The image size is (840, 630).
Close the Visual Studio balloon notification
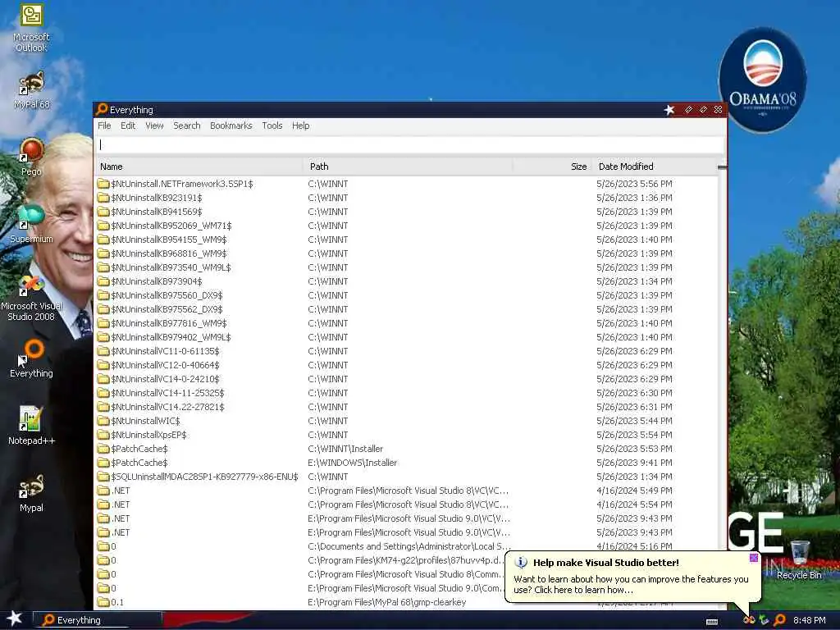pos(753,558)
